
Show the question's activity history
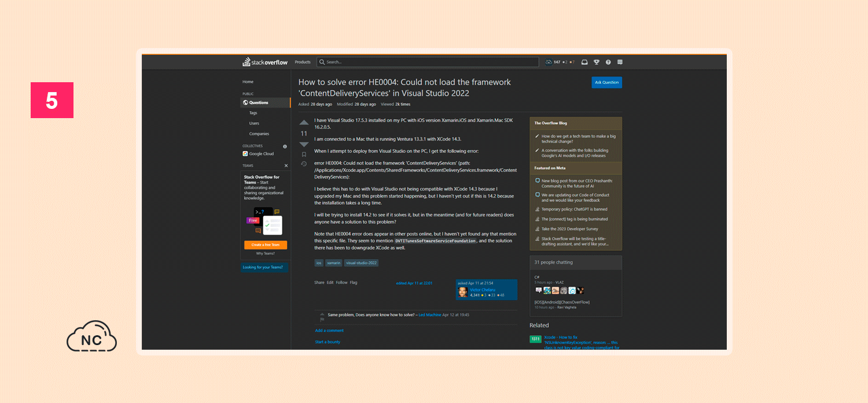[304, 164]
